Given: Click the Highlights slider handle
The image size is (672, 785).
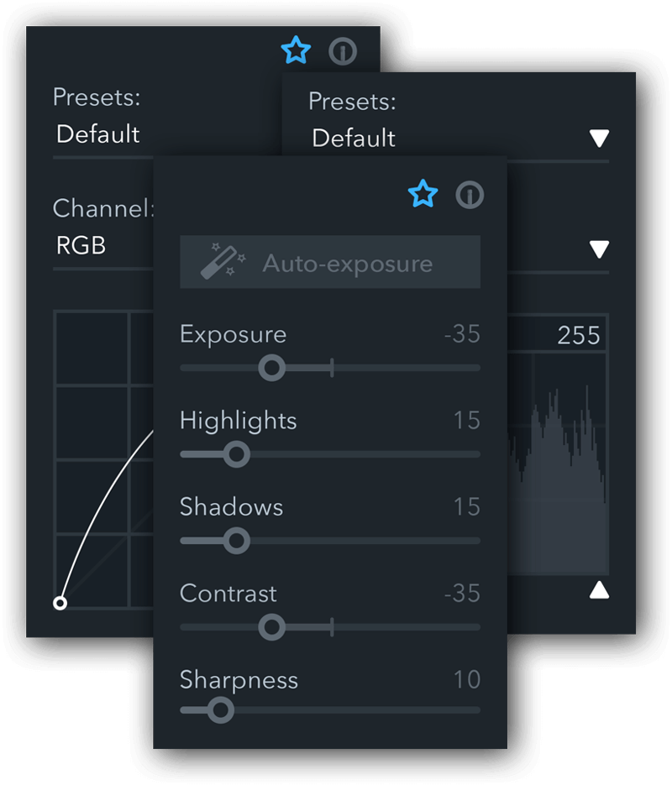Looking at the screenshot, I should pos(236,454).
